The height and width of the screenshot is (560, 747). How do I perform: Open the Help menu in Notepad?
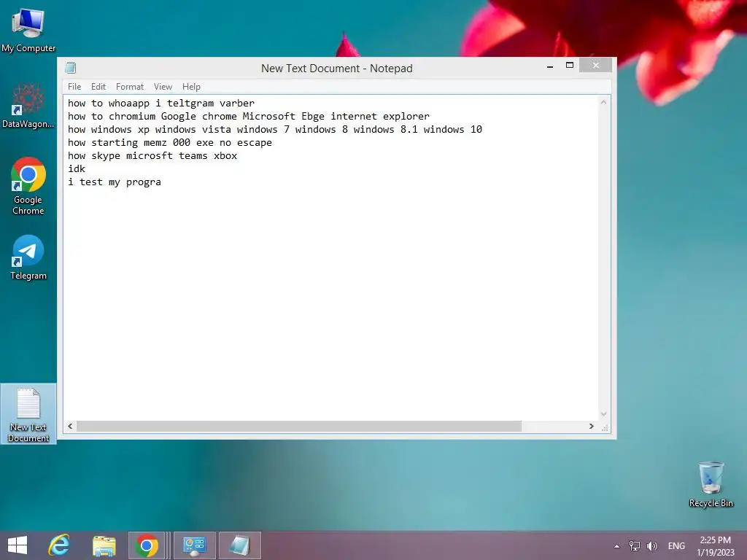coord(191,87)
